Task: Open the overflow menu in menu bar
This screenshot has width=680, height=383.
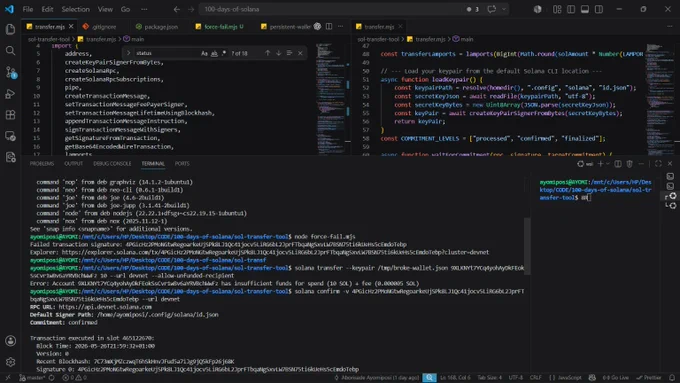Action: tap(144, 9)
